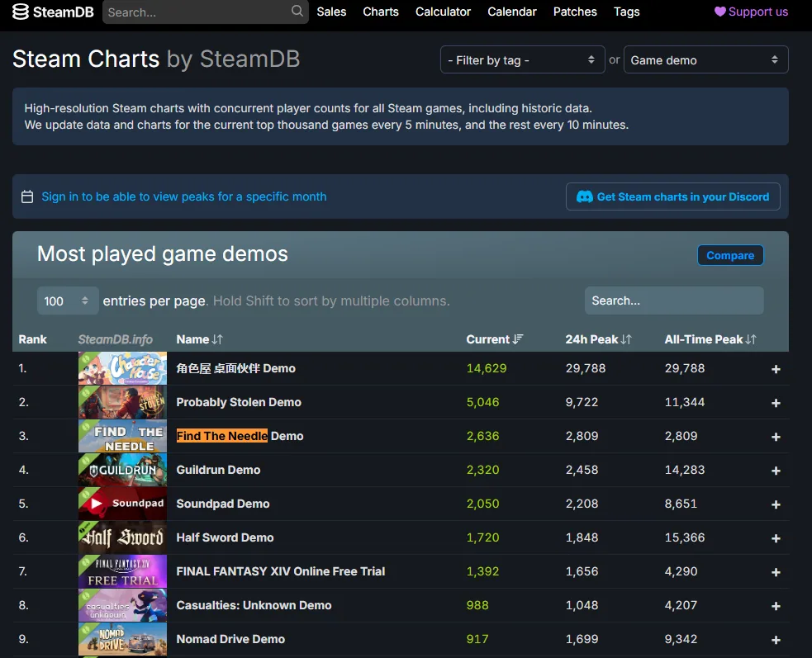Expand the plus icon for Find The Needle Demo
This screenshot has height=658, width=812.
point(776,437)
